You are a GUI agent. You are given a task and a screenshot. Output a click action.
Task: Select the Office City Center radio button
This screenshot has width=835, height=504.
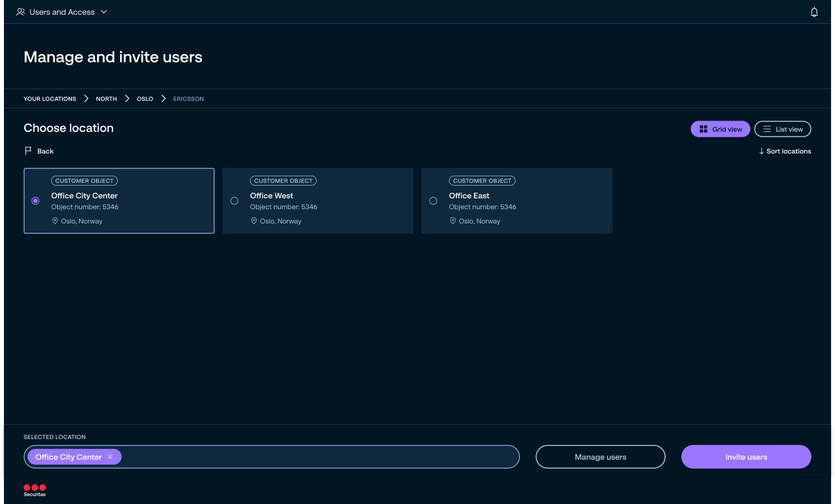pyautogui.click(x=35, y=201)
